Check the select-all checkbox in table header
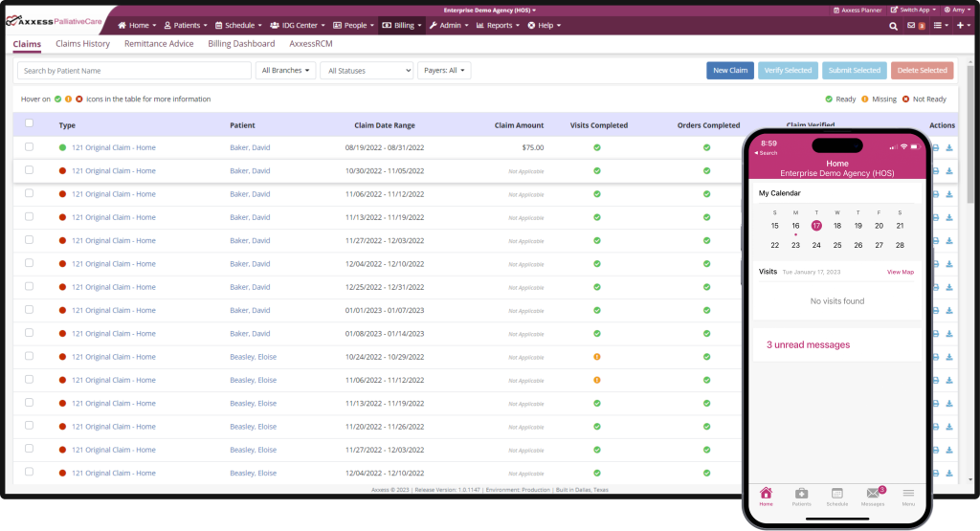Viewport: 980px width, 531px height. (x=29, y=123)
